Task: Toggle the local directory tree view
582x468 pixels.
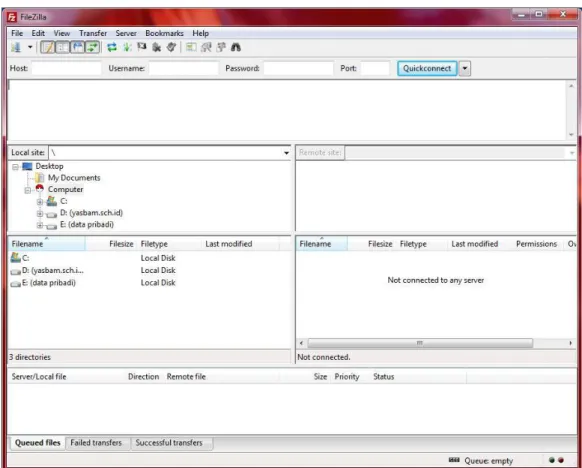Action: click(63, 47)
